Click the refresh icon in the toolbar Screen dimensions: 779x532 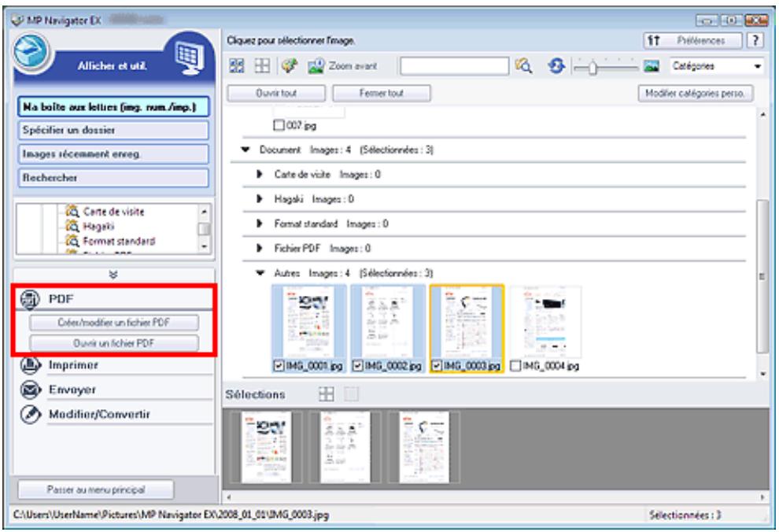[556, 66]
